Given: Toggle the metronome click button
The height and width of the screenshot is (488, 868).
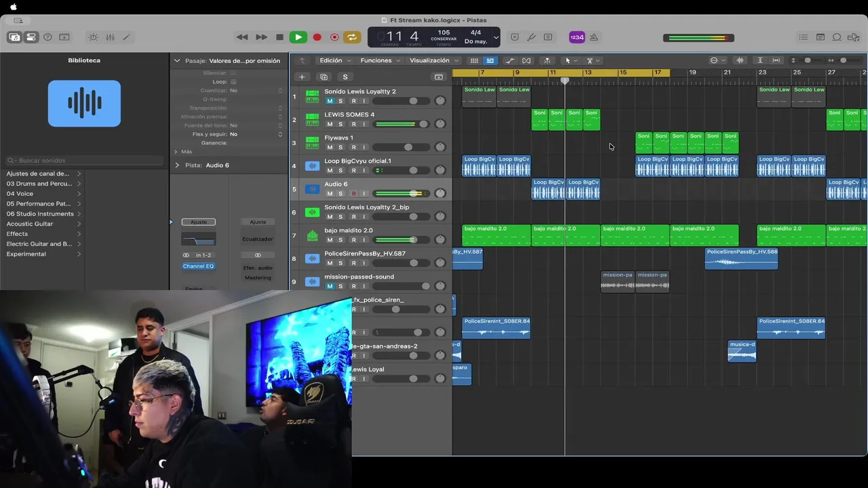Looking at the screenshot, I should 594,37.
